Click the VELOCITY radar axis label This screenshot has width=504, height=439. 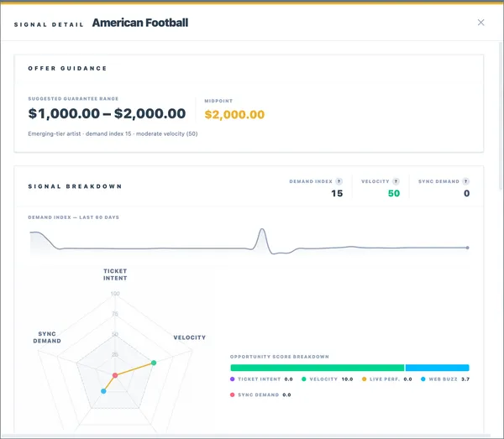pos(190,337)
